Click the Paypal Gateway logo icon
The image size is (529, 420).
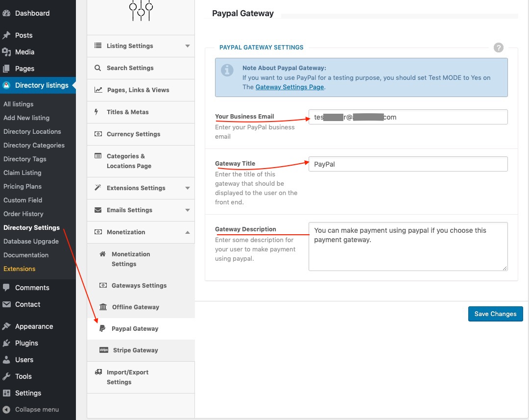tap(102, 328)
